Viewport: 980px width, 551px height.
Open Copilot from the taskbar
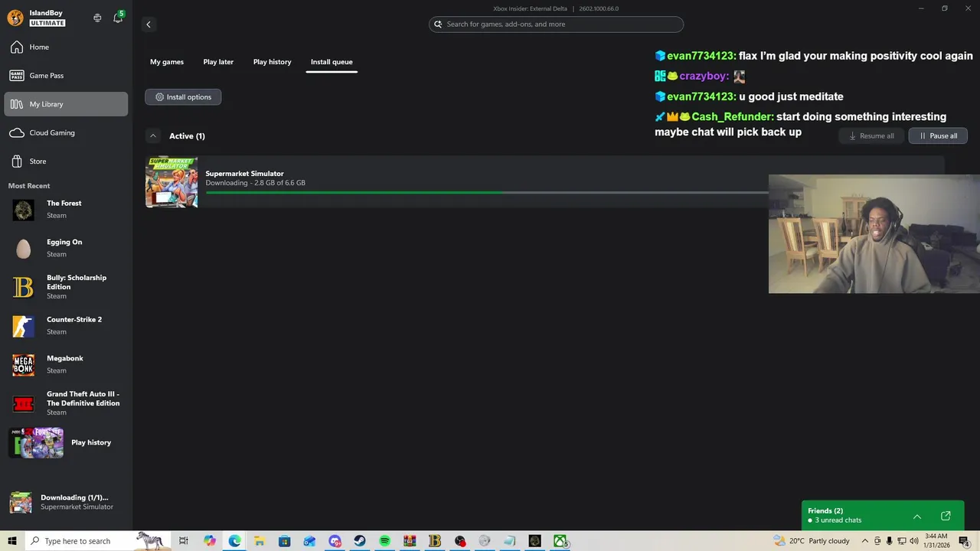pyautogui.click(x=210, y=541)
